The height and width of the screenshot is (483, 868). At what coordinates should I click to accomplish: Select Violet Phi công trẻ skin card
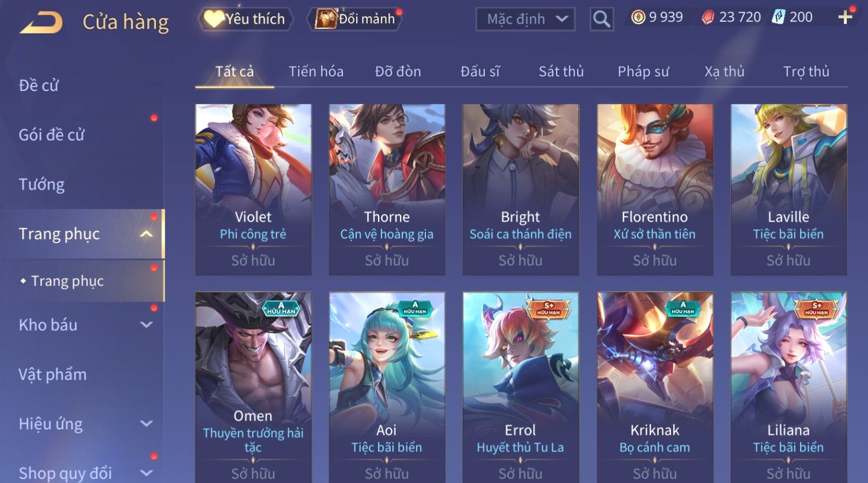click(x=254, y=190)
